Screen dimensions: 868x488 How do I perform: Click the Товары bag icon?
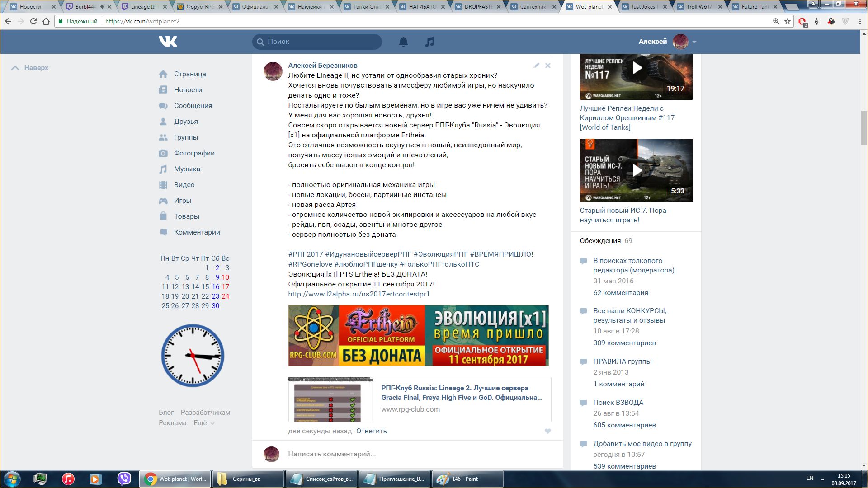(163, 216)
